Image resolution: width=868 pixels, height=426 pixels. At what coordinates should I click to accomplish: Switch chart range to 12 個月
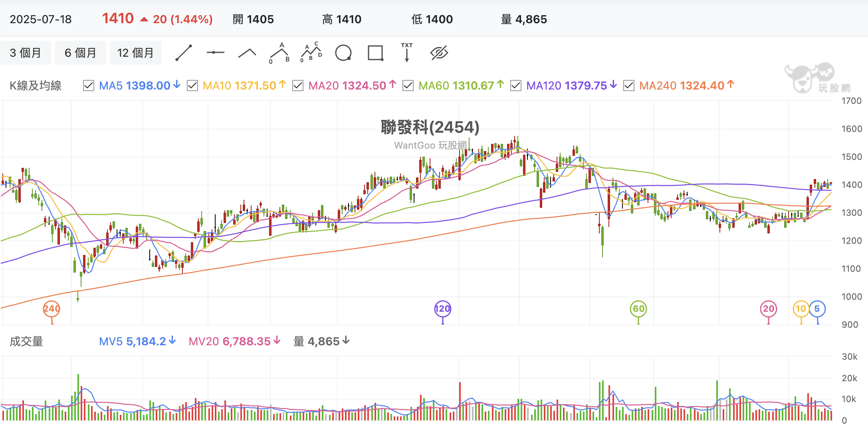coord(136,53)
